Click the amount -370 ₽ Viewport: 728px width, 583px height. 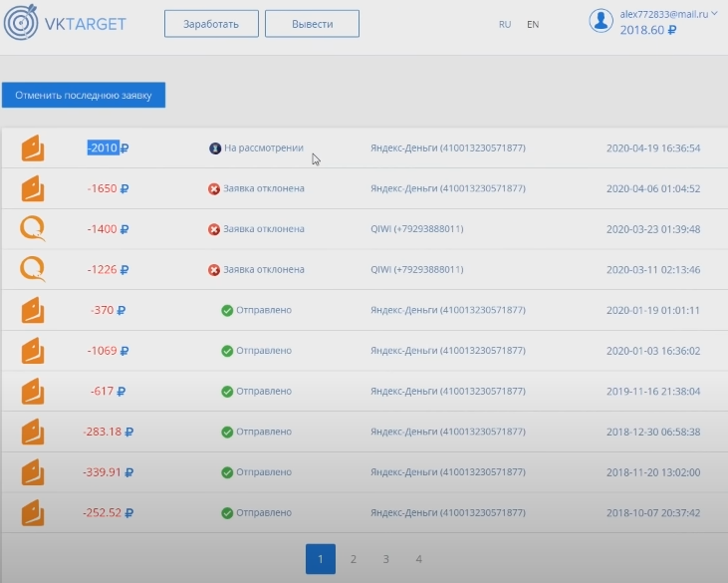108,310
